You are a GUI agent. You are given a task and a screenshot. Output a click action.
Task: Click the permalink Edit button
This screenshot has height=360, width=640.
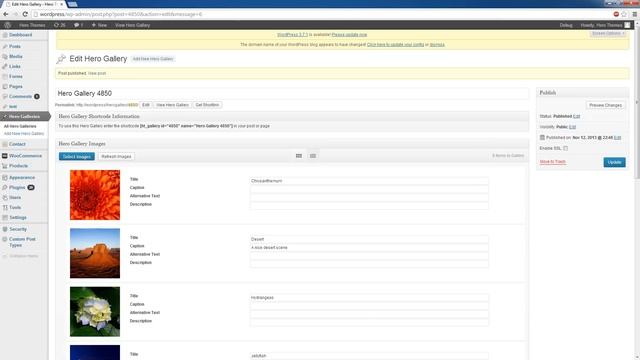146,105
